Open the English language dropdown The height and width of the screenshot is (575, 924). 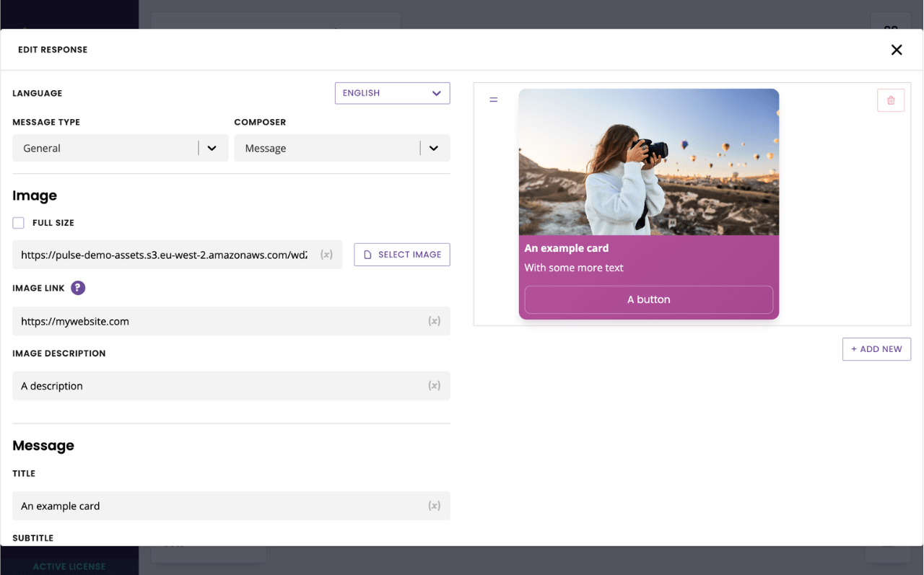coord(392,93)
